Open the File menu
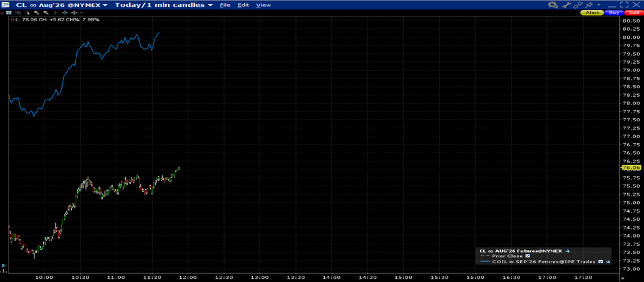This screenshot has width=644, height=282. click(225, 5)
